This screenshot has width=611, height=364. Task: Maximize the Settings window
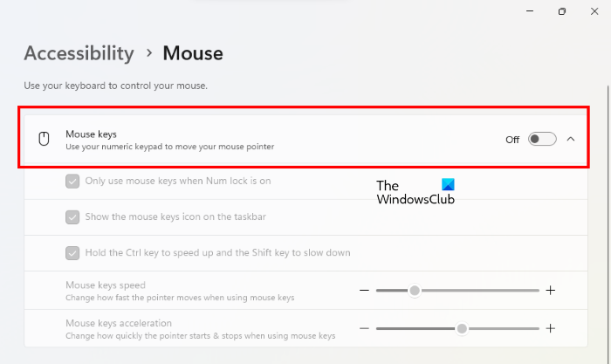(x=562, y=11)
